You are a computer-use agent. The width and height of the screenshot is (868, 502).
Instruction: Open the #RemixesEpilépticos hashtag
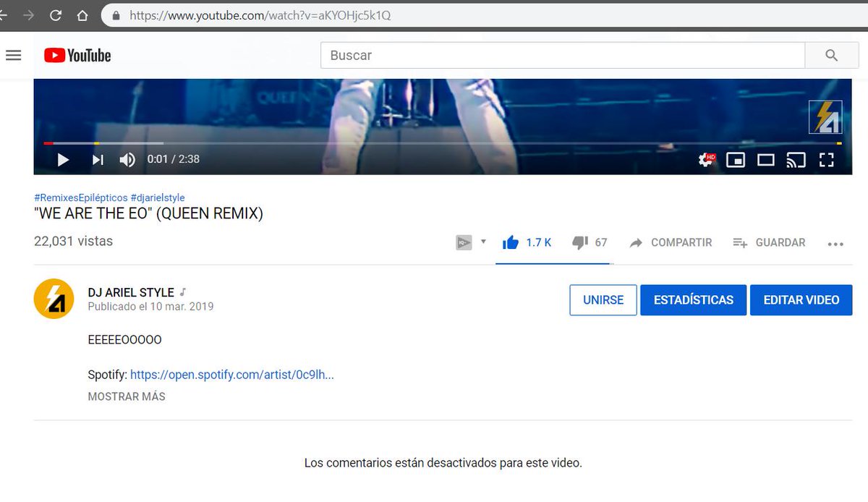pos(80,197)
